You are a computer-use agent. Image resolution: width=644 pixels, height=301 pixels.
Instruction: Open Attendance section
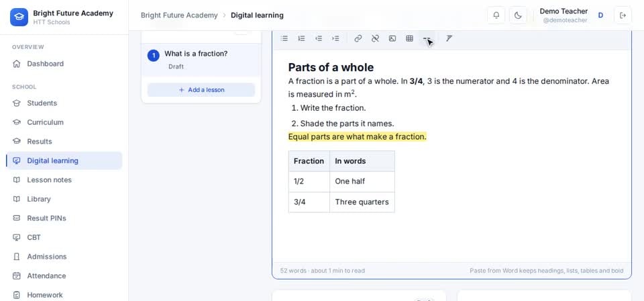64,275
